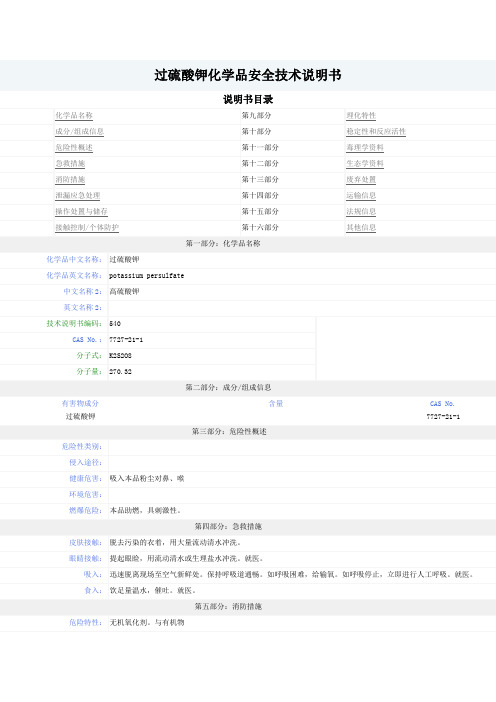The image size is (496, 702).
Task: Open the 操作处置与储存 link
Action: click(81, 211)
